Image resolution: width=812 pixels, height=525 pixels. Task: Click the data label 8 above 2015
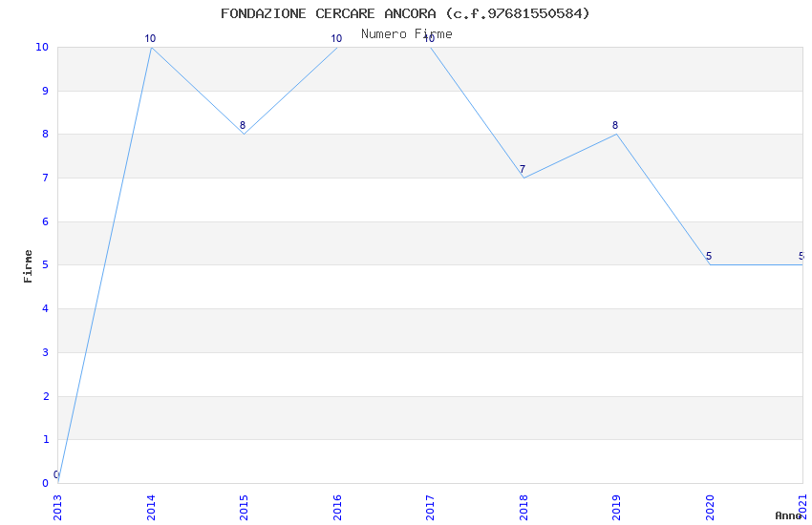tap(243, 125)
